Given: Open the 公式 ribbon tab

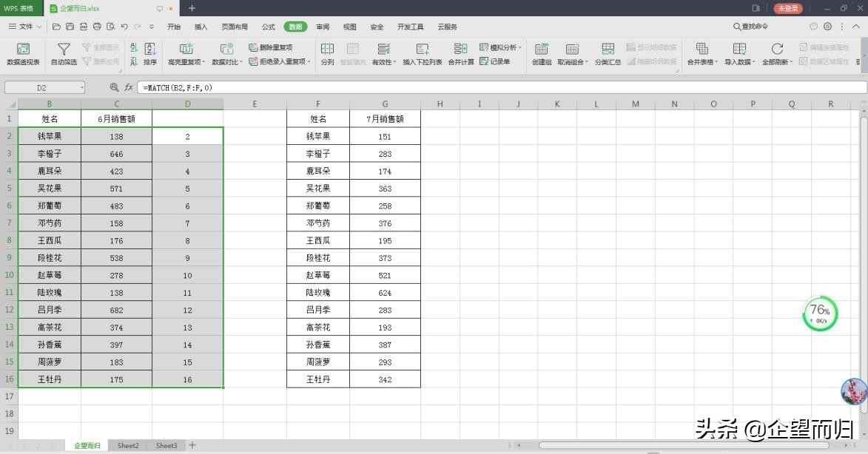Looking at the screenshot, I should click(x=269, y=27).
